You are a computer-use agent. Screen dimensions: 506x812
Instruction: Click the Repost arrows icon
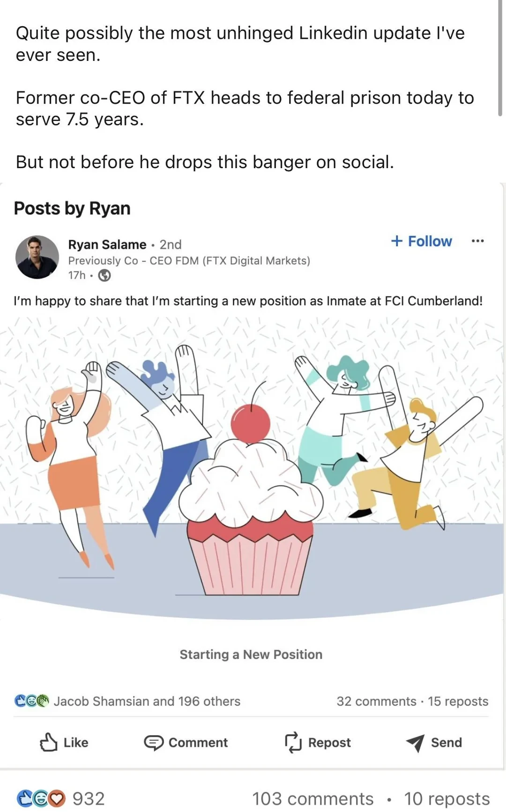pos(293,742)
